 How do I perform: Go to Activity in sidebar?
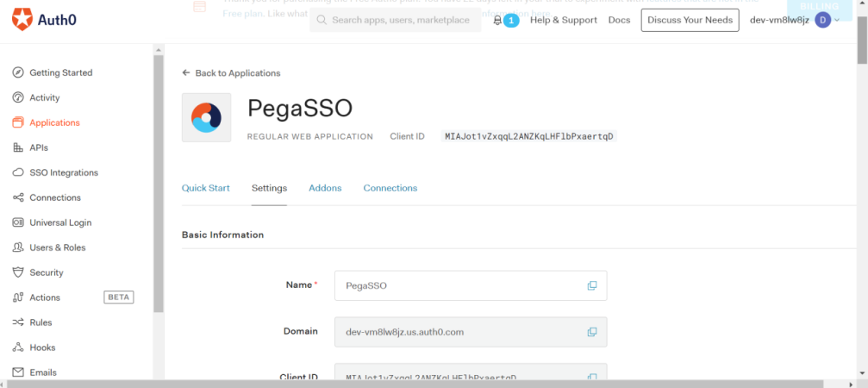(x=44, y=97)
